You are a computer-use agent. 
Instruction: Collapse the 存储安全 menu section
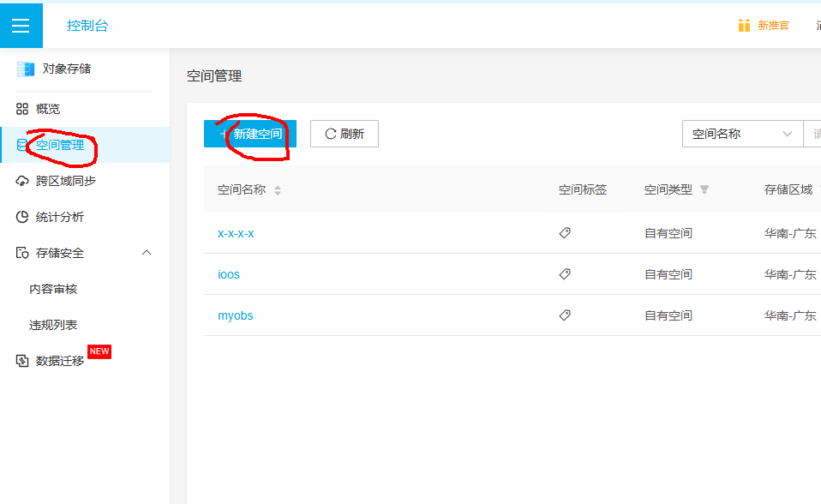click(146, 253)
